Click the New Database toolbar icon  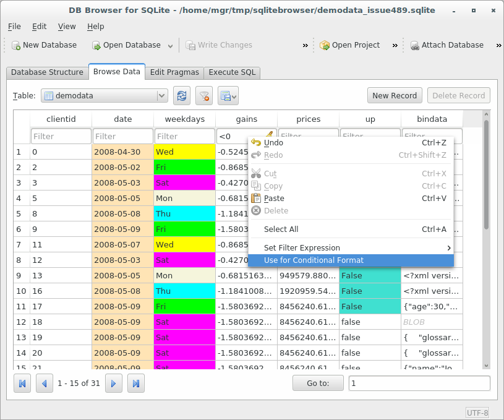(x=15, y=45)
